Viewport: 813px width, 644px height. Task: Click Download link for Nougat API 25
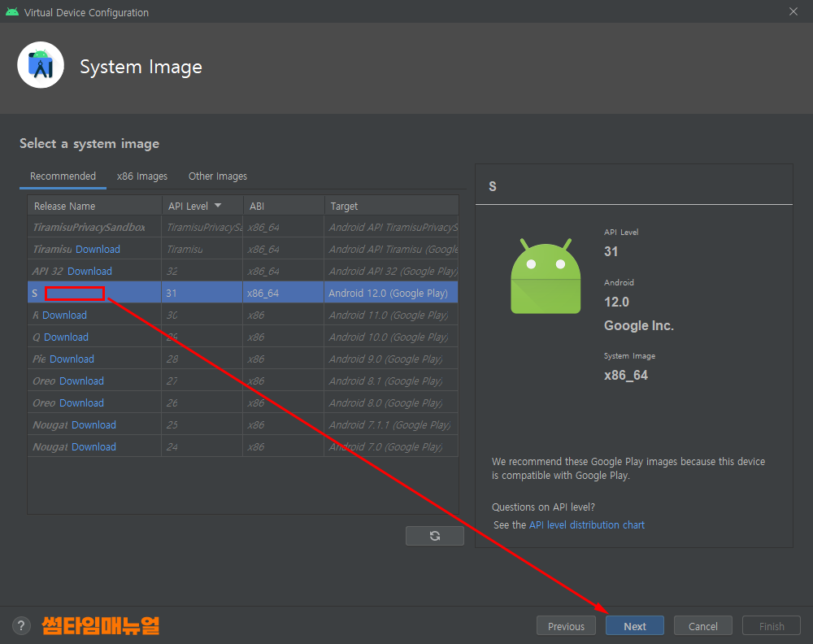[93, 424]
